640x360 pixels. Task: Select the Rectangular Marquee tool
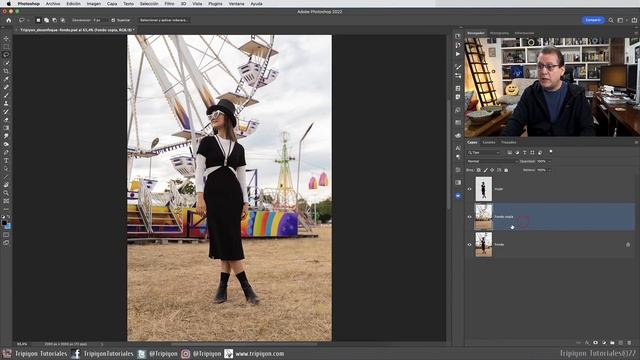coord(6,47)
